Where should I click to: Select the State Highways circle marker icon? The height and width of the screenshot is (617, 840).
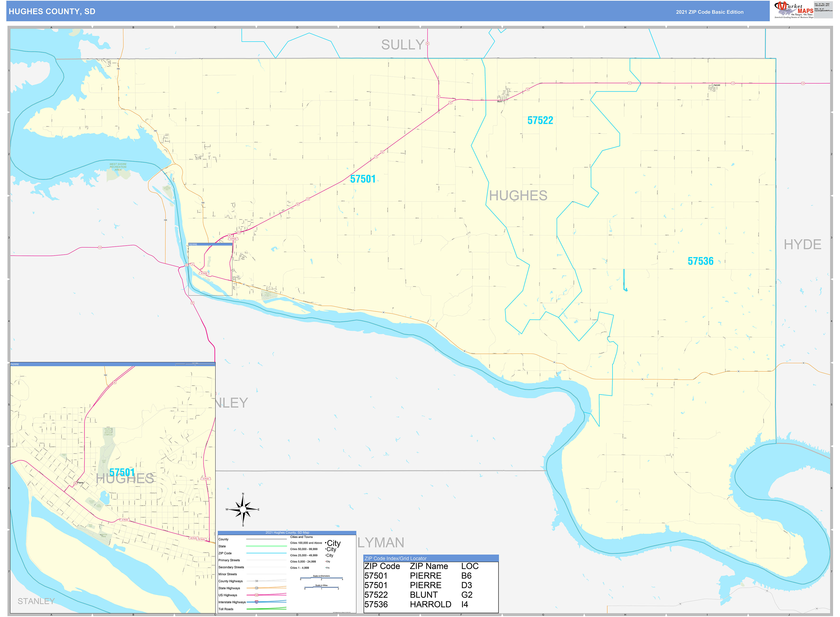coord(256,588)
